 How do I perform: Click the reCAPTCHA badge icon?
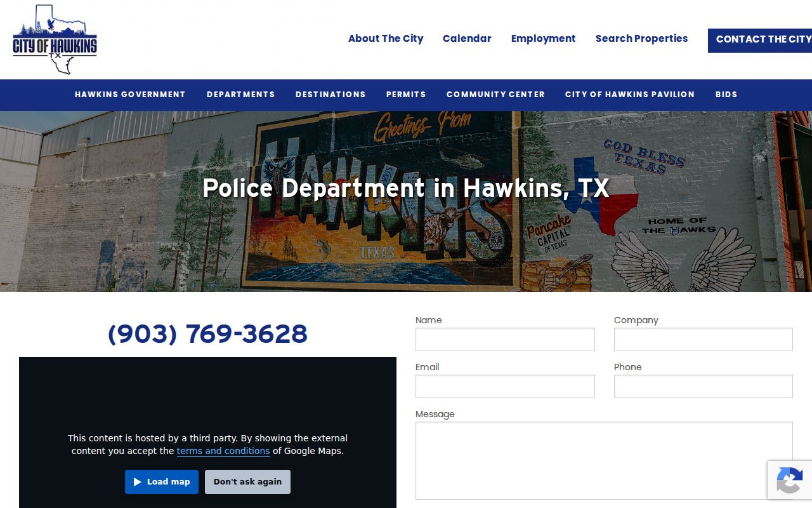(789, 480)
